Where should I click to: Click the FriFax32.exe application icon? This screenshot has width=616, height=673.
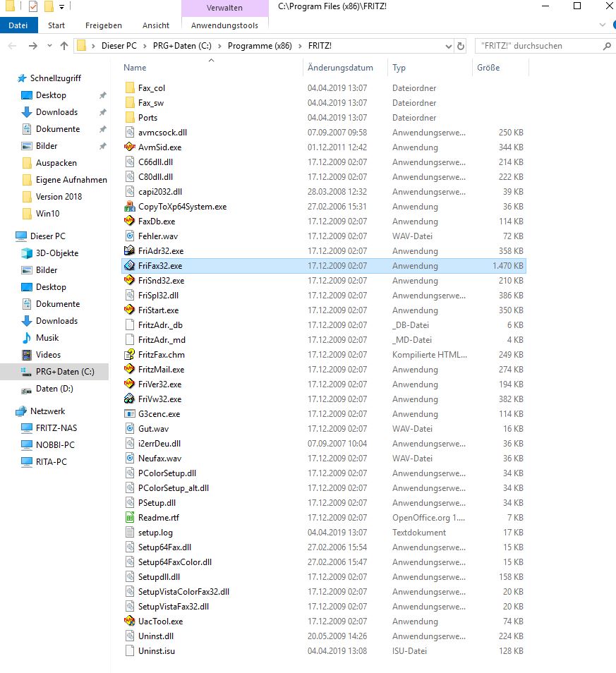click(129, 266)
